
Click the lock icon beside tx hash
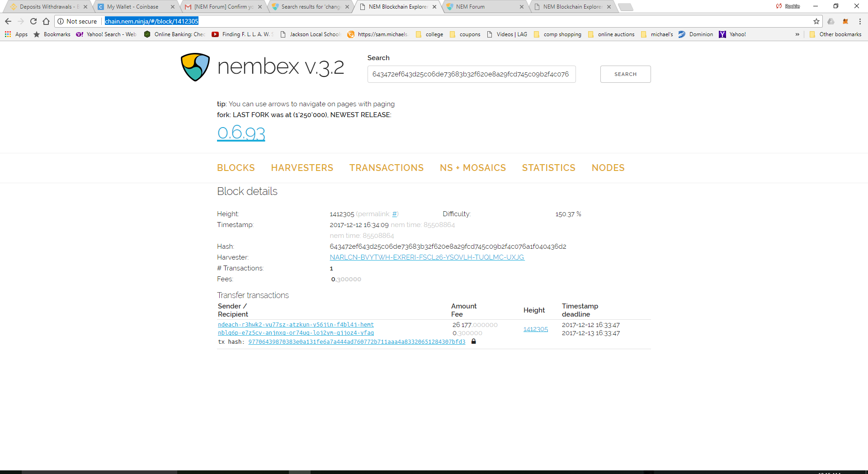(x=474, y=341)
